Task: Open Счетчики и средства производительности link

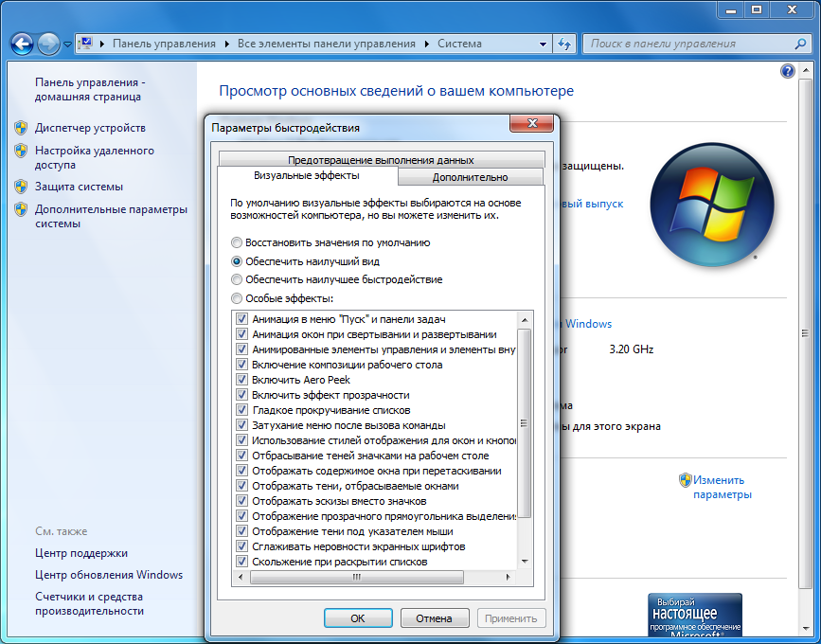Action: [90, 603]
